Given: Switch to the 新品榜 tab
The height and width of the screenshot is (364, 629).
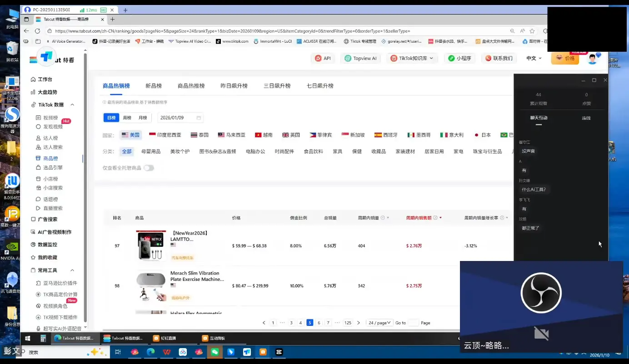Looking at the screenshot, I should pos(153,85).
